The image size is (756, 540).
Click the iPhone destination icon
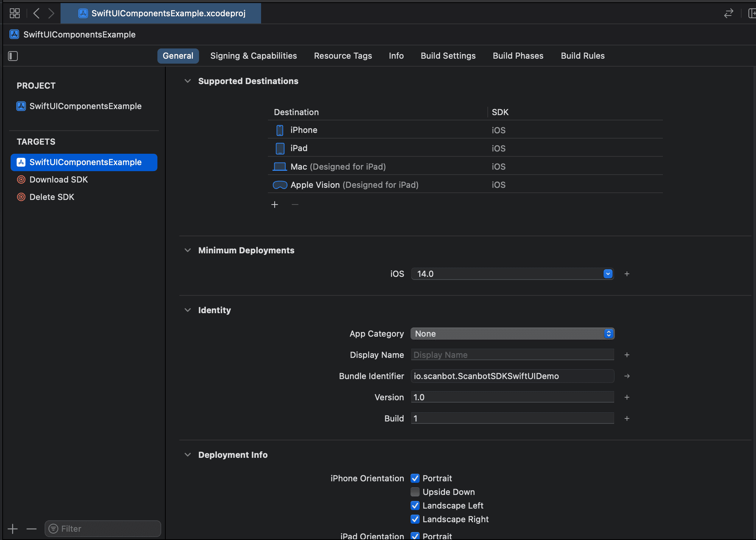click(x=280, y=130)
